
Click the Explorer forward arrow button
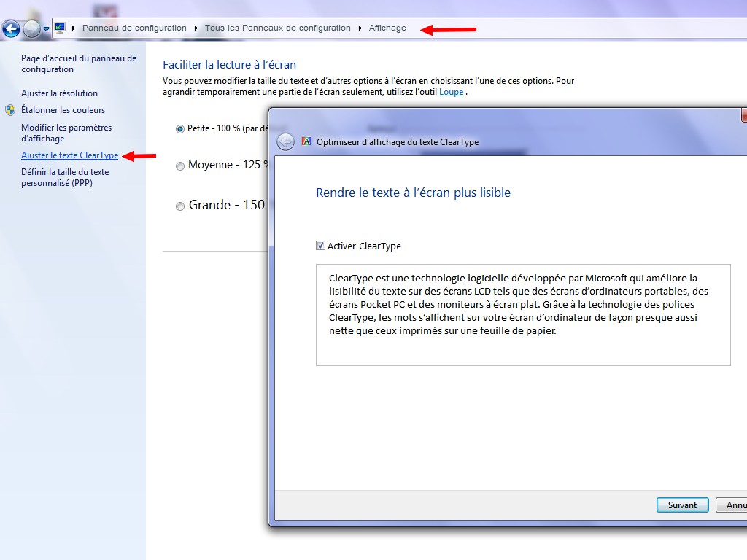pyautogui.click(x=31, y=29)
